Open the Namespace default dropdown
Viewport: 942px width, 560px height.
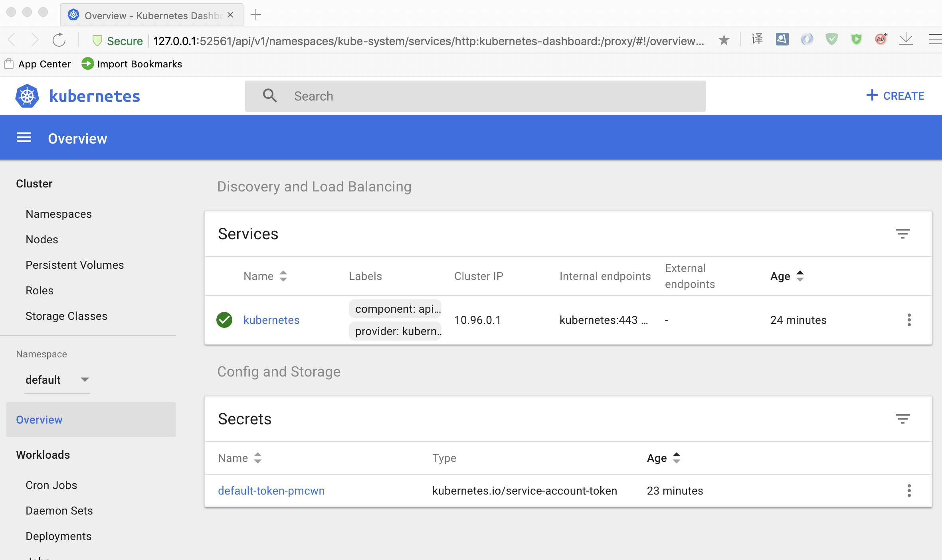[x=57, y=380]
